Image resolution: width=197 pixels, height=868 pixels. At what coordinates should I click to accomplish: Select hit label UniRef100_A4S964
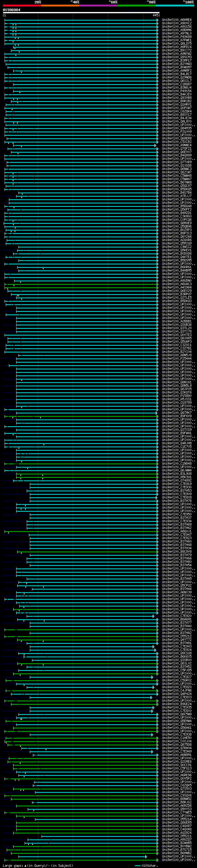(x=177, y=287)
